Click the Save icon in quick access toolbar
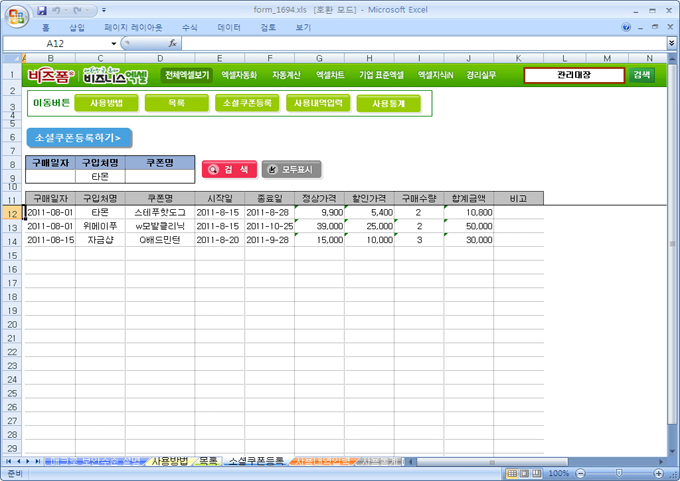 [42, 10]
